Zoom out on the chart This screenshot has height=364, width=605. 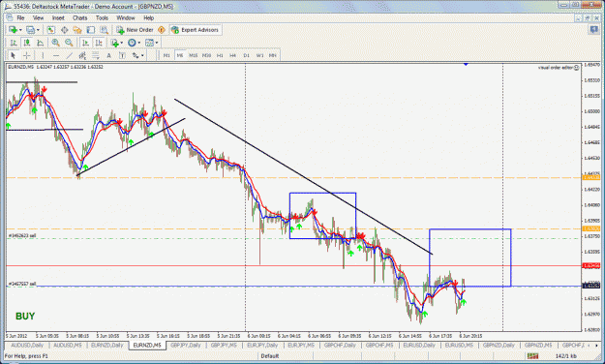pos(69,43)
